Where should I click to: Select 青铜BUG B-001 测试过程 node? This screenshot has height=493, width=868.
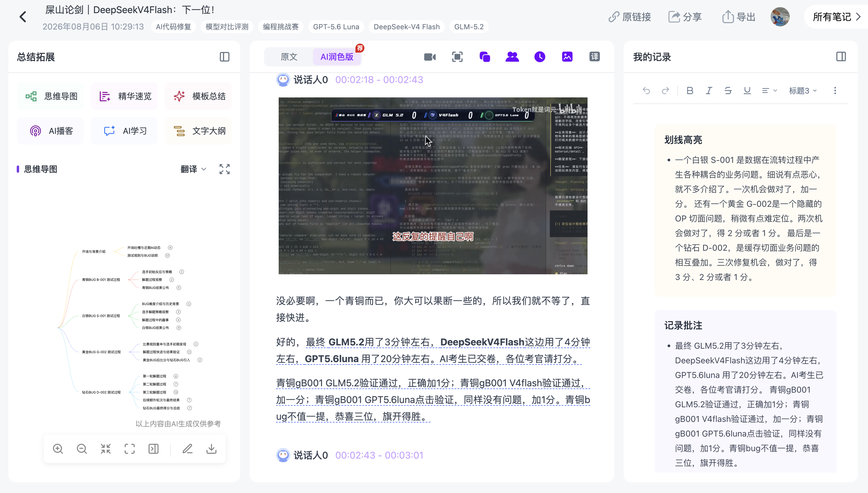point(101,280)
